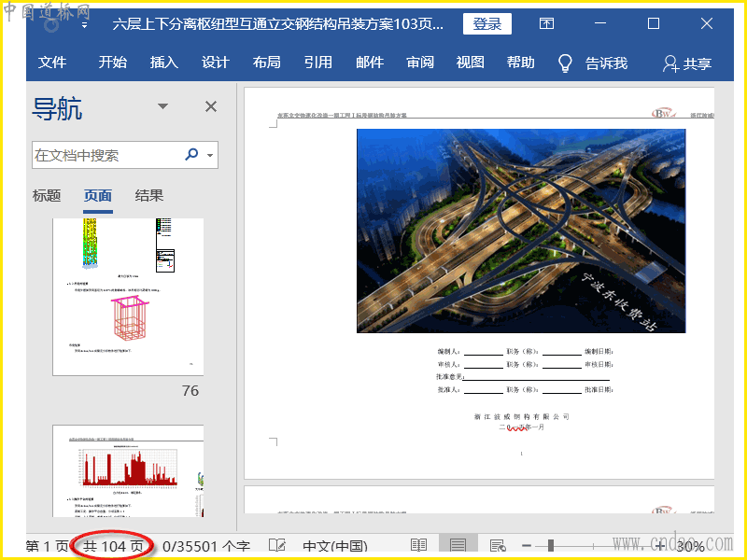Screen dimensions: 747x560
Task: Select the bar chart page thumbnail
Action: tap(128, 471)
